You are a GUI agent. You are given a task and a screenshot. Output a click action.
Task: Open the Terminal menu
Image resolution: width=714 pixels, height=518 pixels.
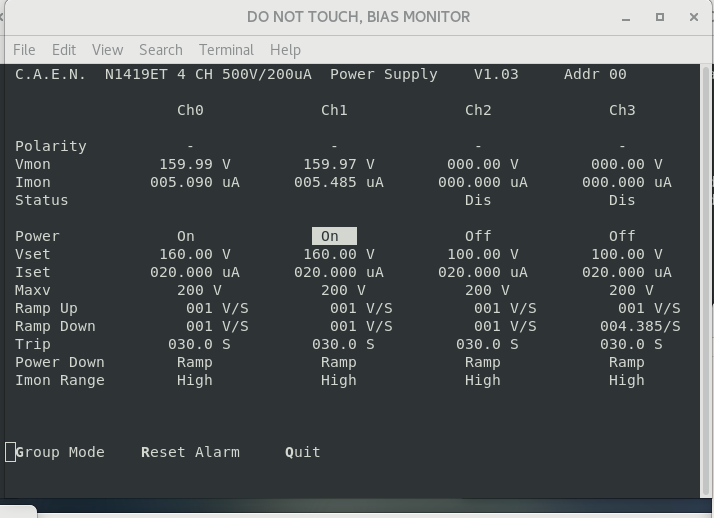[226, 50]
